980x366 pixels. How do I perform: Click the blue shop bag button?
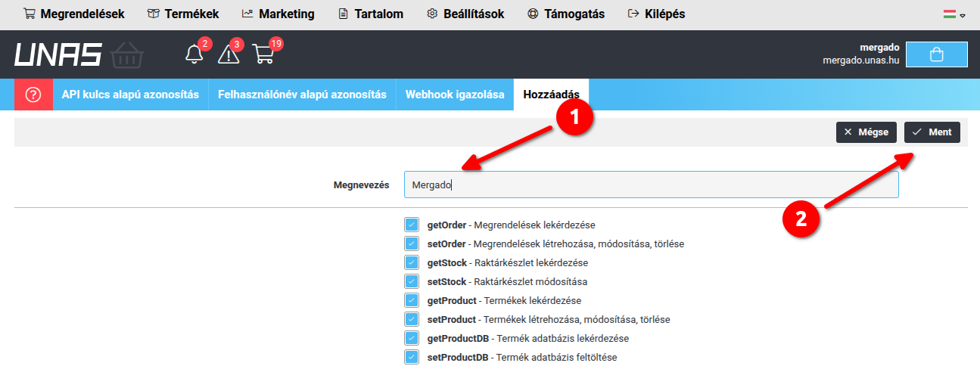[936, 54]
